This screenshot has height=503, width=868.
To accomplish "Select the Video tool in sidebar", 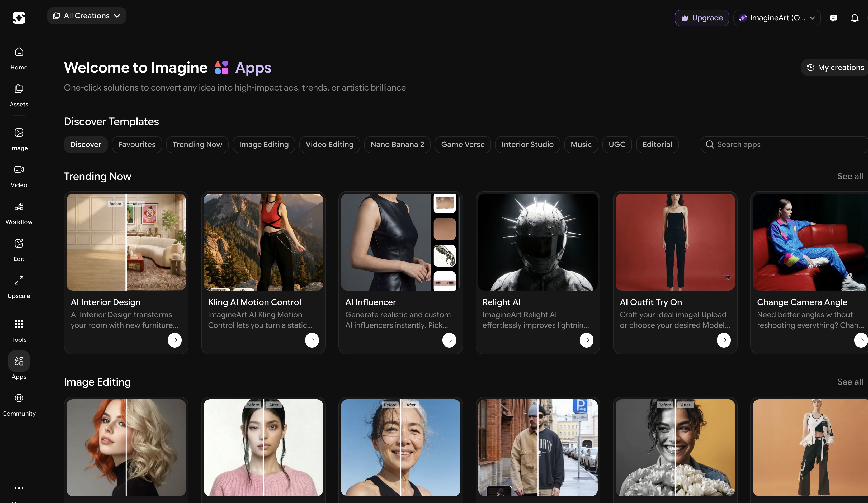I will (19, 169).
